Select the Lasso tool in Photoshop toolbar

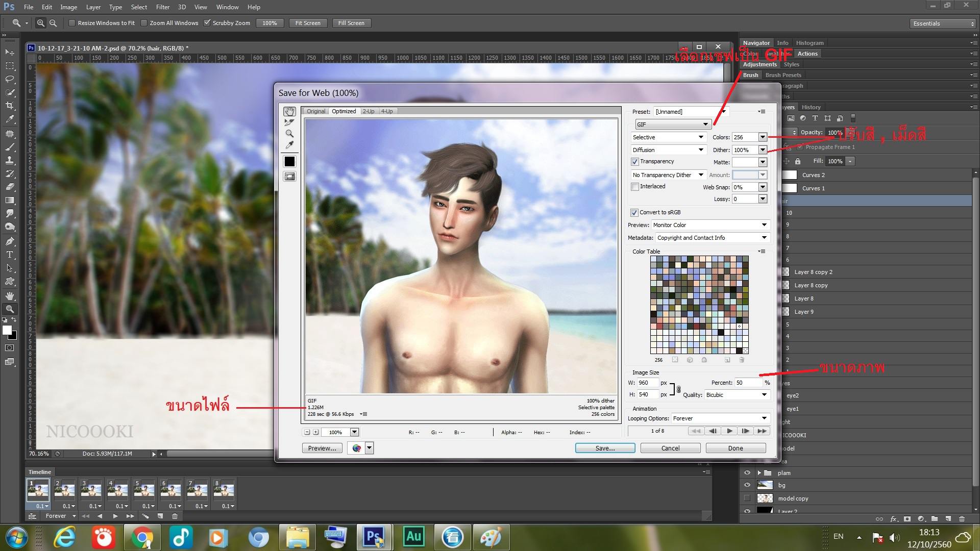10,79
